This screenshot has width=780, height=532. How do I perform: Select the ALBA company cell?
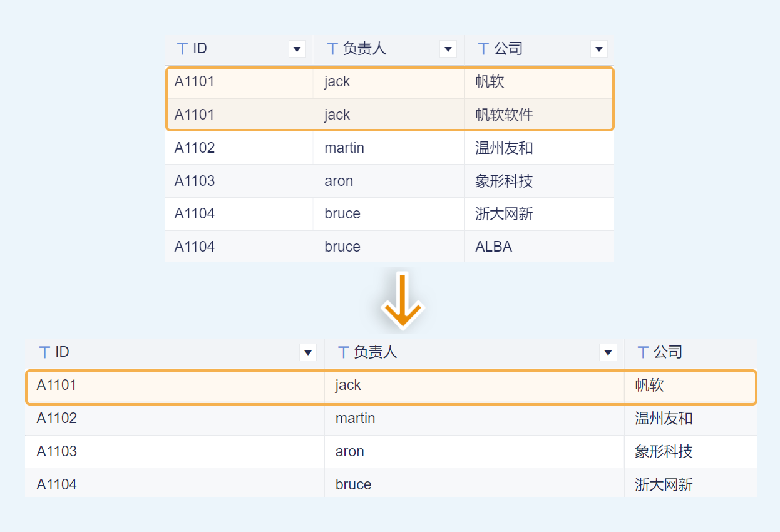(x=493, y=247)
